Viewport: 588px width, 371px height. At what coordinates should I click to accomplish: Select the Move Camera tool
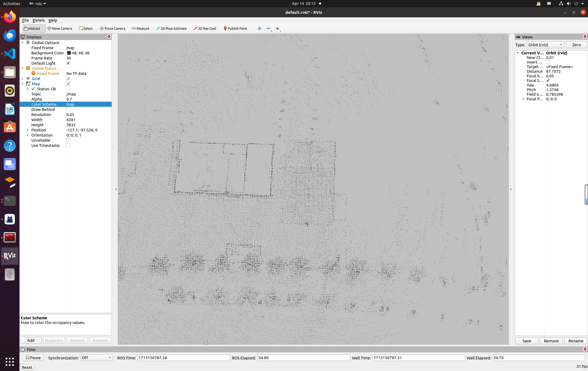coord(59,28)
